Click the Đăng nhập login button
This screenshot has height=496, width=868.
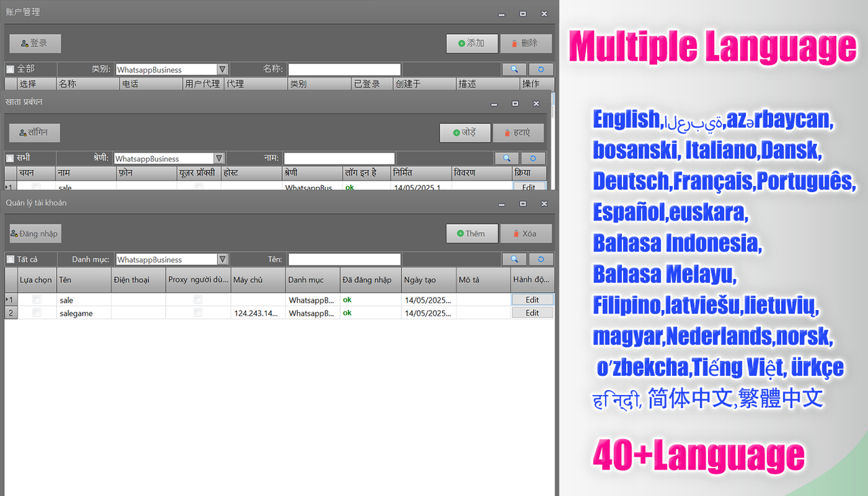(x=35, y=233)
